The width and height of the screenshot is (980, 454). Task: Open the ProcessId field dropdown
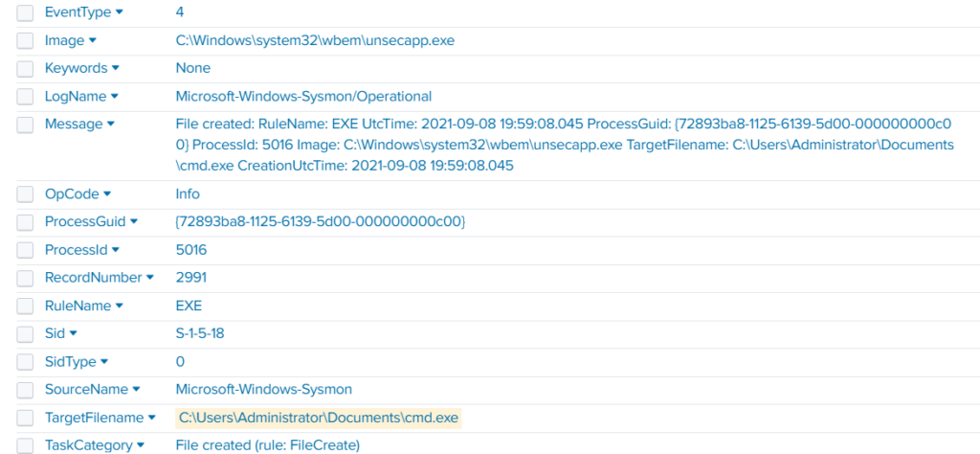coord(115,250)
